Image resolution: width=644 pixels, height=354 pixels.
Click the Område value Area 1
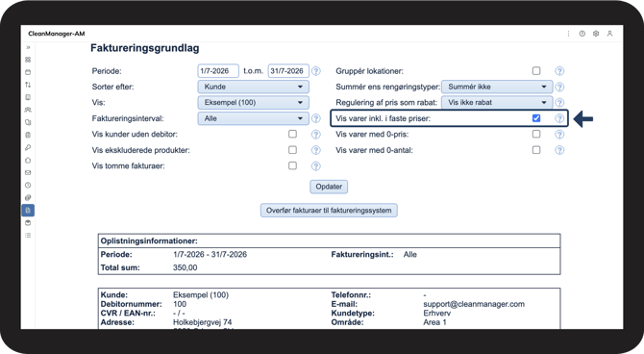coord(435,322)
